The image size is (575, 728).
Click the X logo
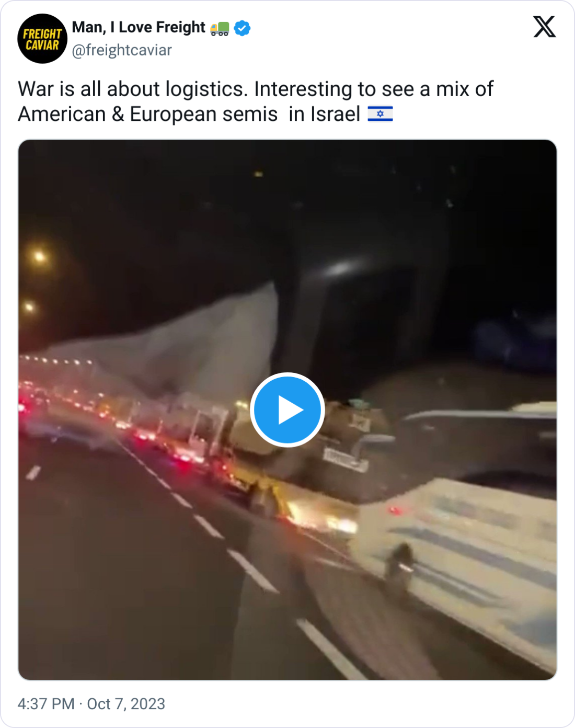[x=544, y=27]
